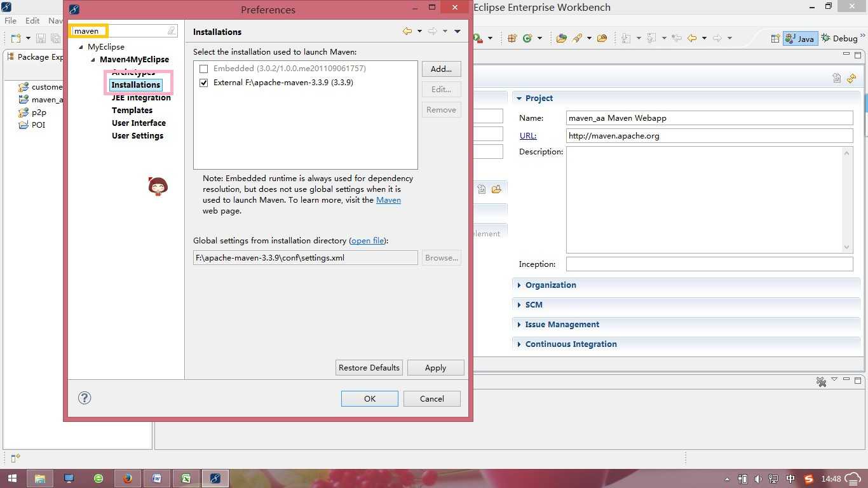Click the Apply button
Image resolution: width=868 pixels, height=488 pixels.
(x=435, y=368)
